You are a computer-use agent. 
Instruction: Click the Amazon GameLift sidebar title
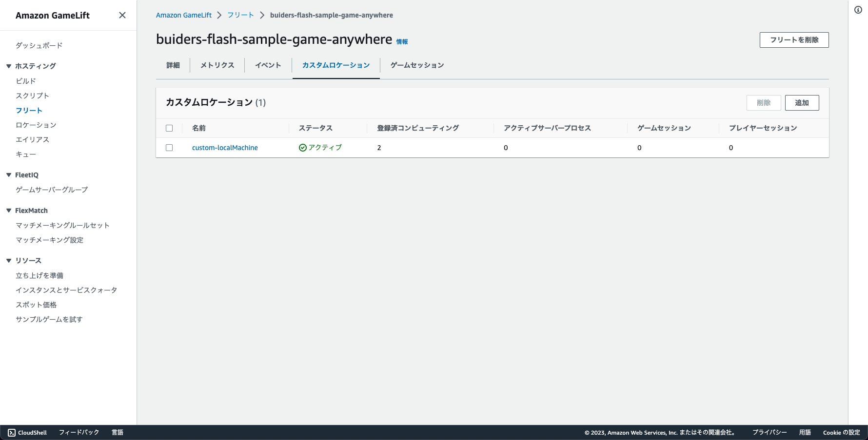click(x=53, y=16)
